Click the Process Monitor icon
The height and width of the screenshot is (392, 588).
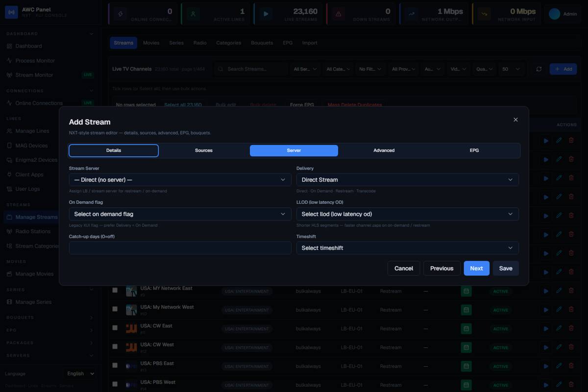9,61
